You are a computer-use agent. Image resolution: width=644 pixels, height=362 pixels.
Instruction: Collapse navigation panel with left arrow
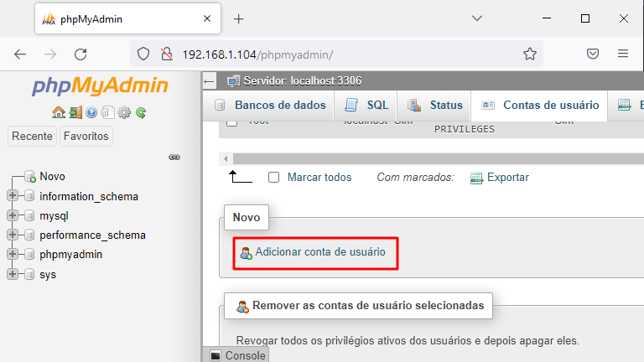coord(209,81)
